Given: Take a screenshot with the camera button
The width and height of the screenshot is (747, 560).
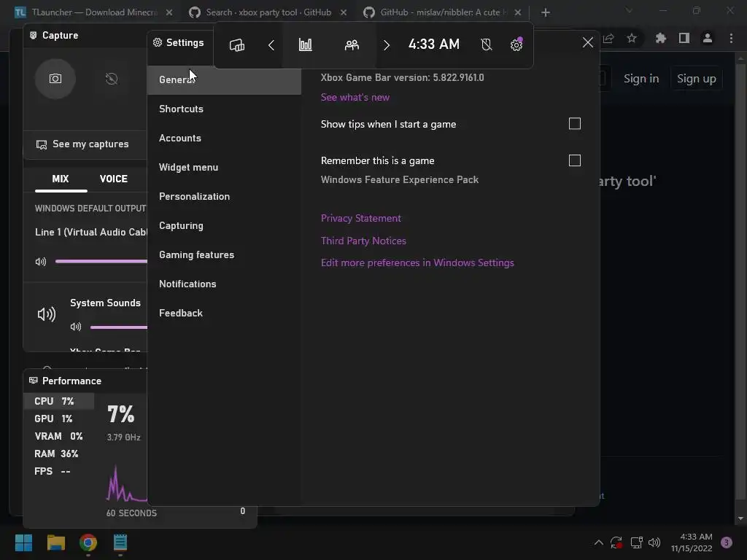Looking at the screenshot, I should (55, 79).
